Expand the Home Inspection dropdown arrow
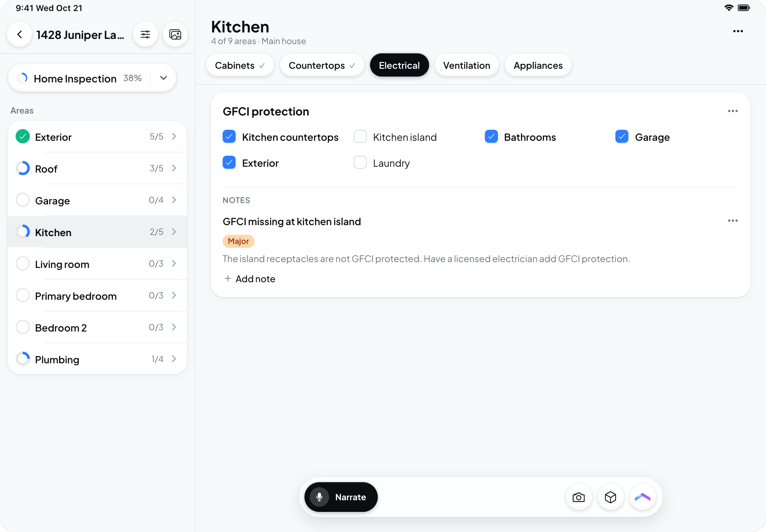 coord(163,78)
